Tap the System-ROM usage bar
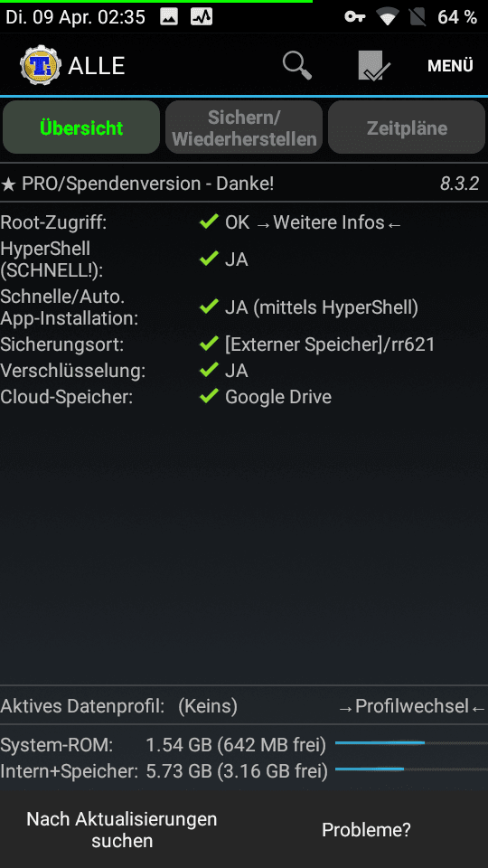Image resolution: width=488 pixels, height=868 pixels. pos(410,743)
